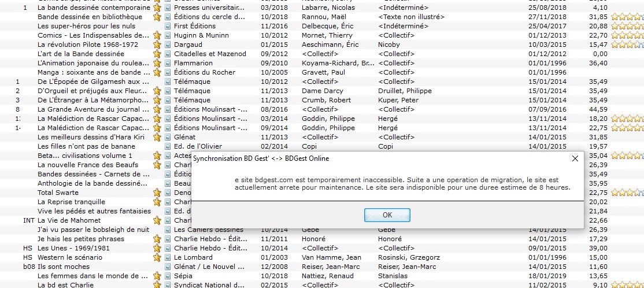This screenshot has height=288, width=644.
Task: Select the Les filles n'ont pas de banane row
Action: [x=86, y=146]
